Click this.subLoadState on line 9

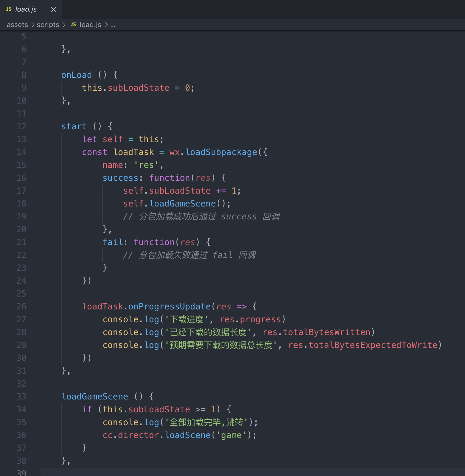tap(126, 88)
